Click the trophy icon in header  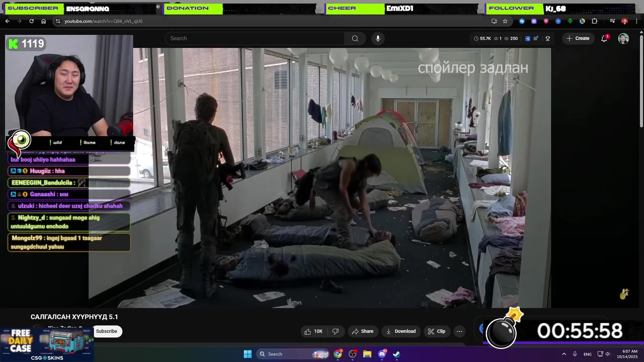(x=547, y=38)
